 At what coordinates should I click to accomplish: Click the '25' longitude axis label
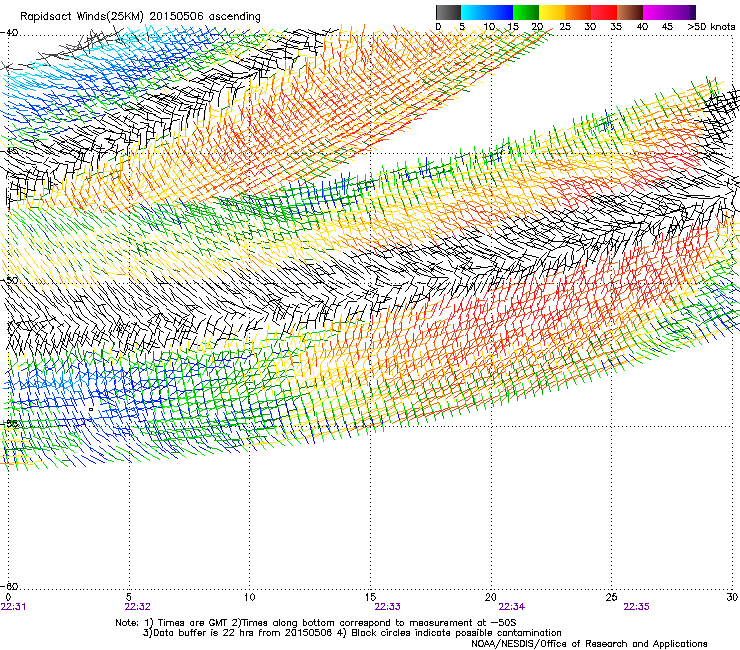611,597
